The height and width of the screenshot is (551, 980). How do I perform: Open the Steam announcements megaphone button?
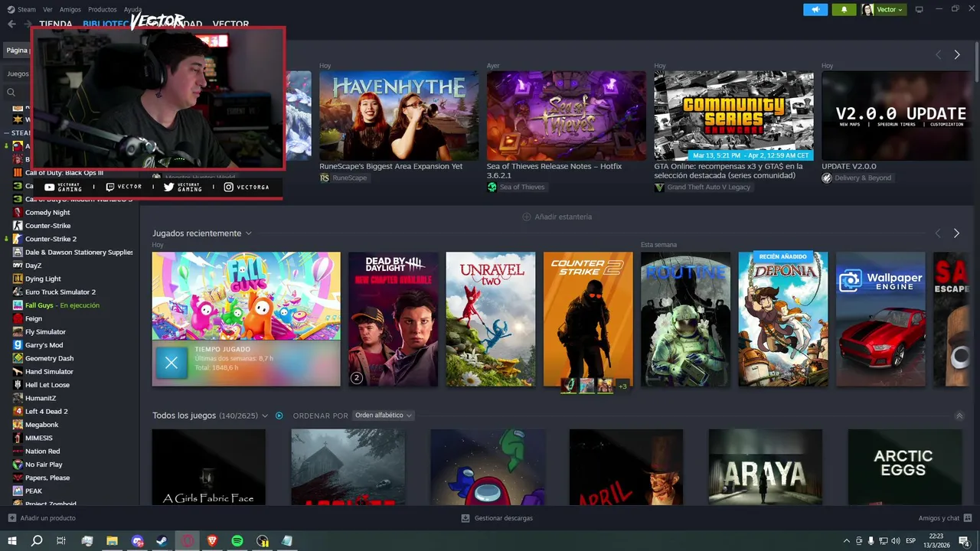(x=815, y=9)
